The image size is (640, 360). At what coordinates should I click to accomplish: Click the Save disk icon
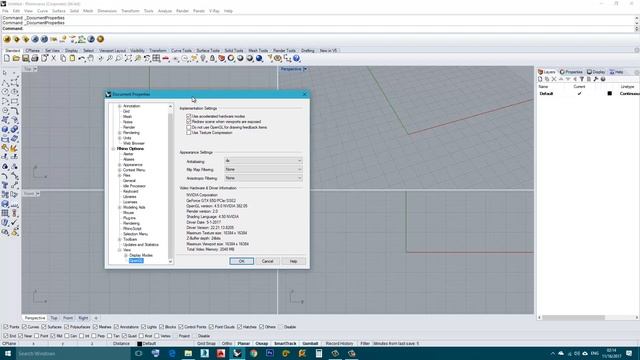click(x=25, y=59)
